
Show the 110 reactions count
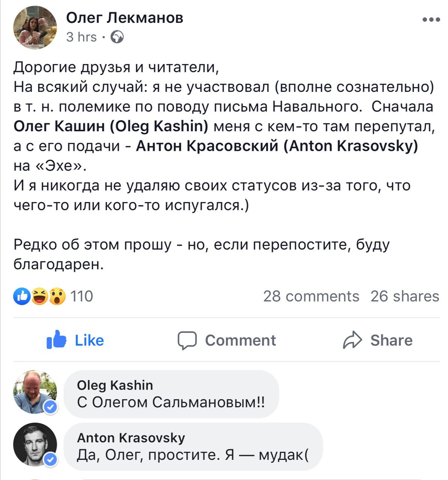pyautogui.click(x=81, y=296)
